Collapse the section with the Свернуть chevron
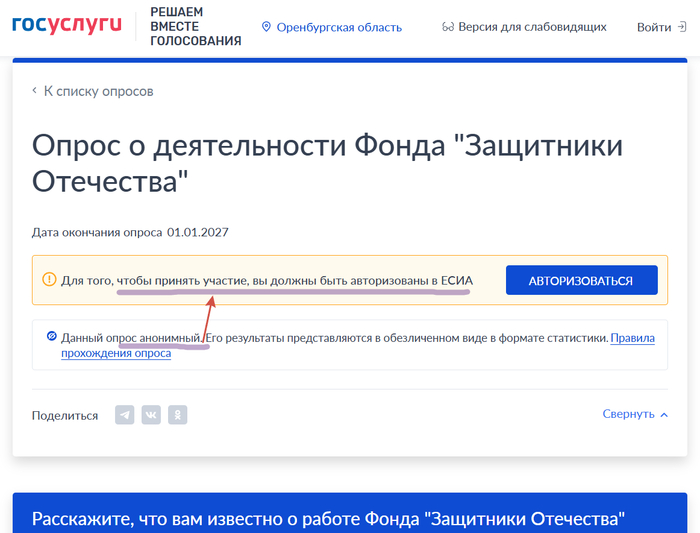 point(664,415)
